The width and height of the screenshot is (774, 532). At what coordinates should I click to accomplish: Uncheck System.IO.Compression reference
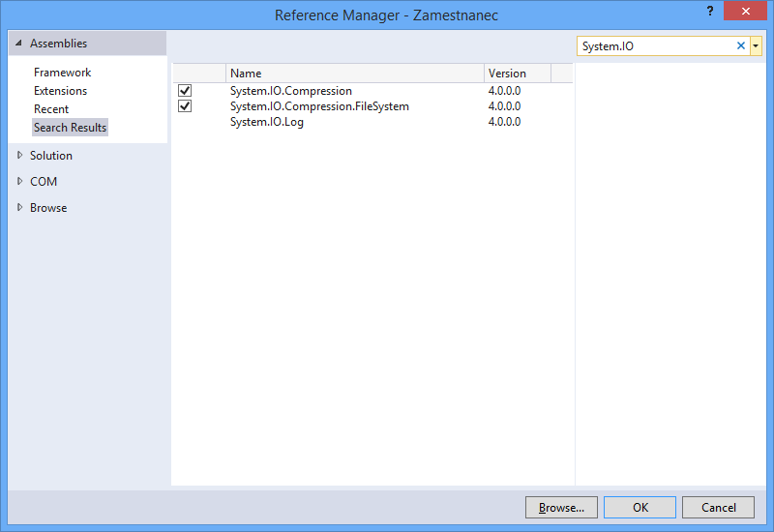(185, 91)
